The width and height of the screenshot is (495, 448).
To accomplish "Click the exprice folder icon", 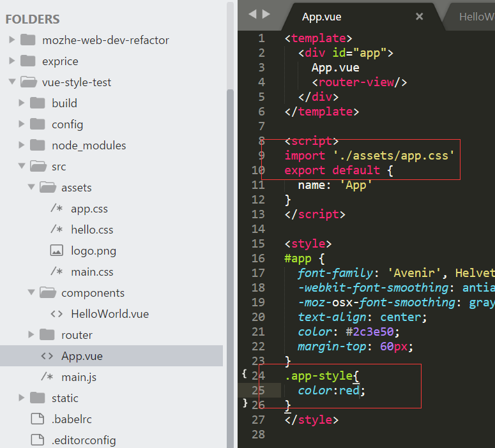I will tap(27, 61).
